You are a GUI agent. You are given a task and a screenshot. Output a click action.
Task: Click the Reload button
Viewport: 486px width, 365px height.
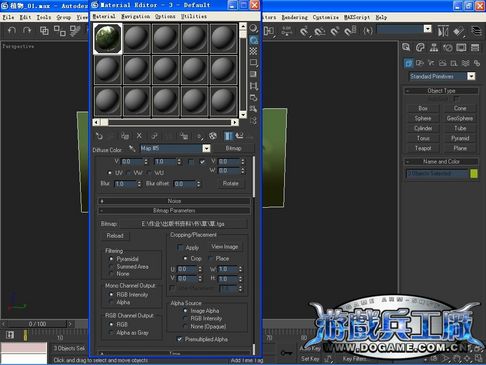coord(115,236)
